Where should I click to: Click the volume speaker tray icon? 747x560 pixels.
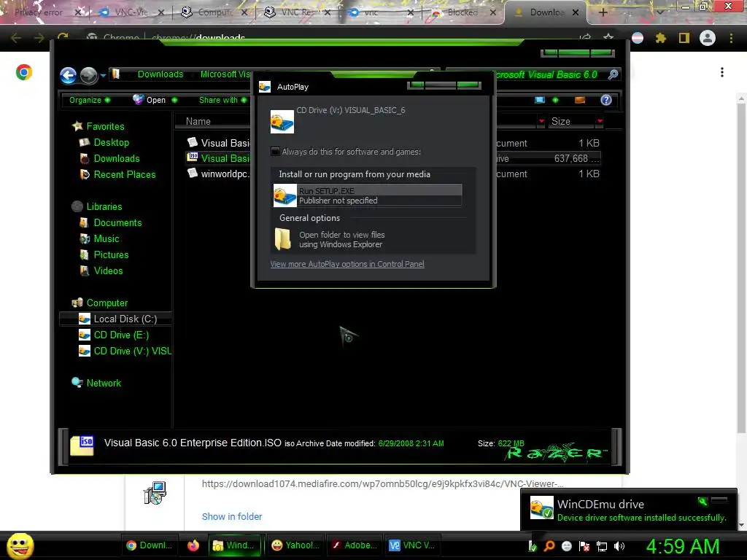coord(619,546)
